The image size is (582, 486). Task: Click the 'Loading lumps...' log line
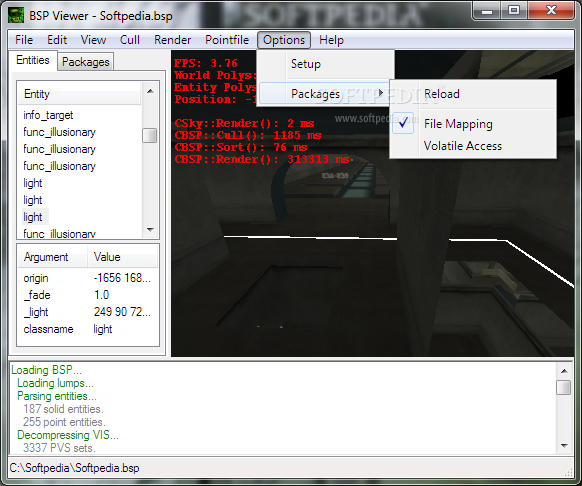pyautogui.click(x=55, y=383)
